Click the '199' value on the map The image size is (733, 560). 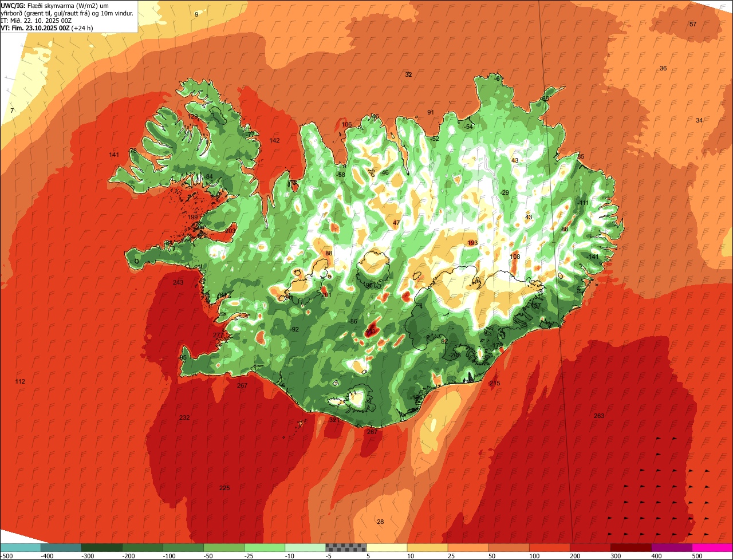192,217
